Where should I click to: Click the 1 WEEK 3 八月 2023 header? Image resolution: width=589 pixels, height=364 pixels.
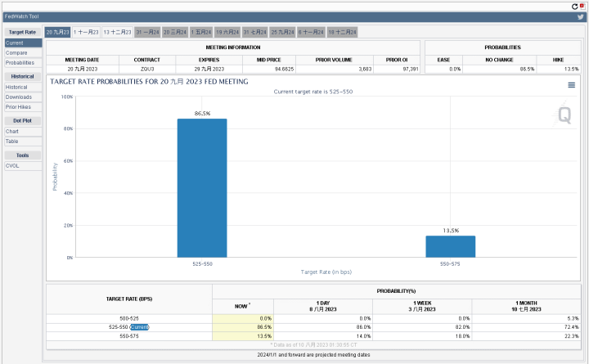click(x=422, y=306)
